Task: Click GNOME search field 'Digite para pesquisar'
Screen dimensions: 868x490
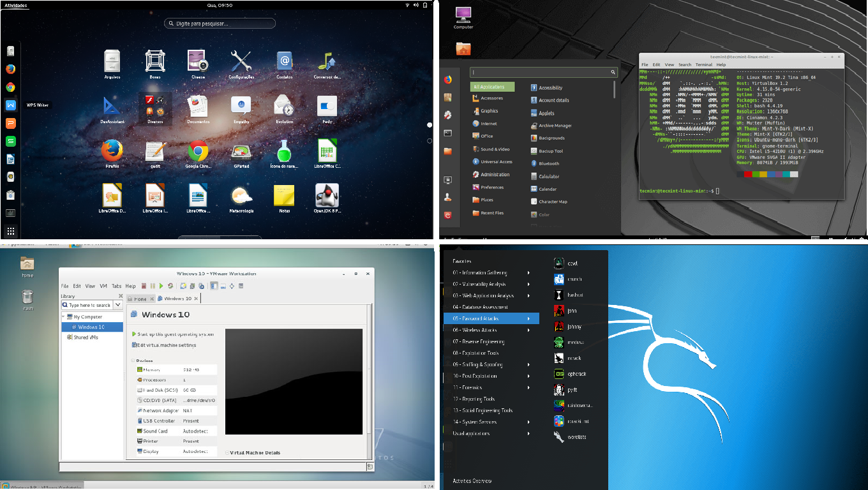Action: point(220,23)
